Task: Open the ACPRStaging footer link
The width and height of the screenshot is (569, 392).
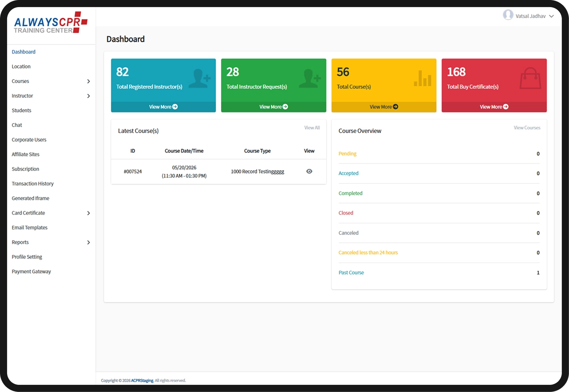Action: click(x=142, y=381)
